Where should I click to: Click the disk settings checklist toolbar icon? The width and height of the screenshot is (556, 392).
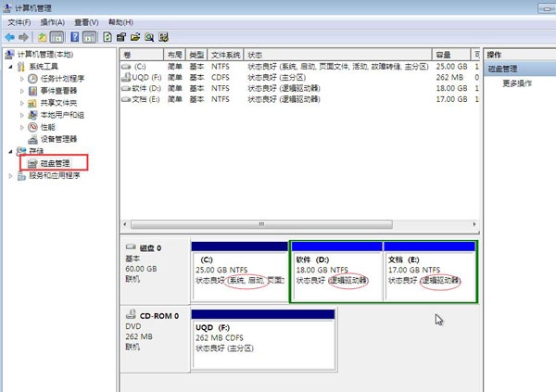click(x=163, y=37)
